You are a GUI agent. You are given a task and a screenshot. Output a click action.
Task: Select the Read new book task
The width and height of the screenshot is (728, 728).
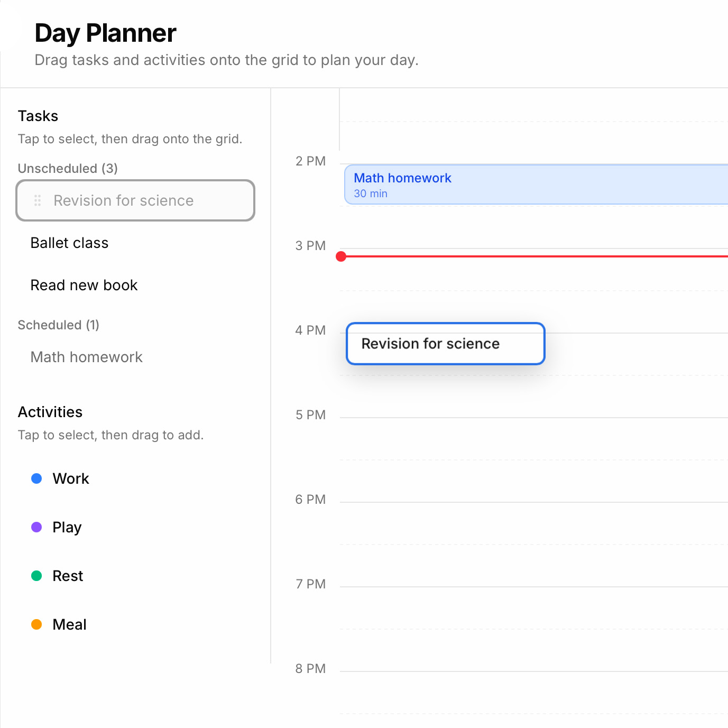tap(84, 285)
